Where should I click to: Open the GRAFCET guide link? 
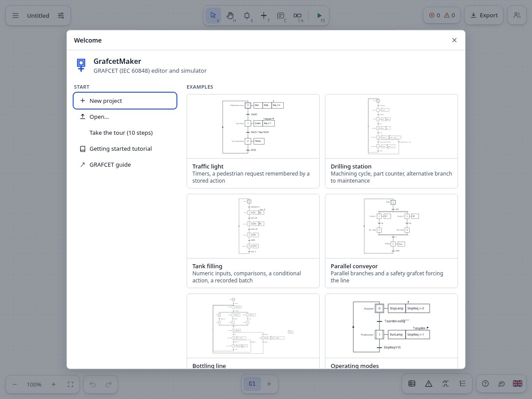[x=125, y=164]
